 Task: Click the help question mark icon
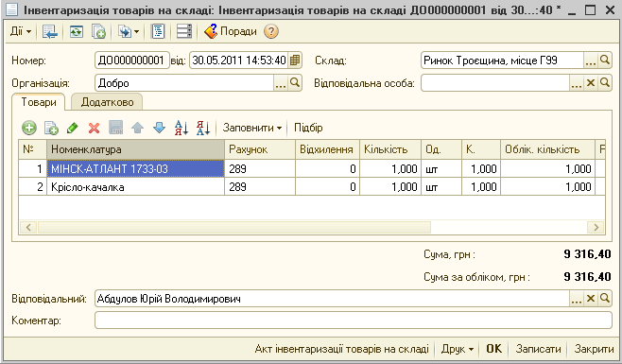(271, 31)
